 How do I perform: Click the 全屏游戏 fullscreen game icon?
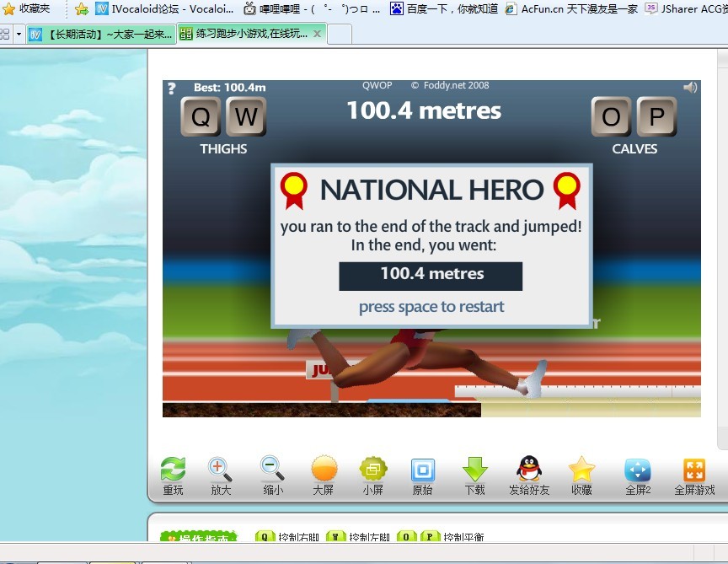click(694, 470)
